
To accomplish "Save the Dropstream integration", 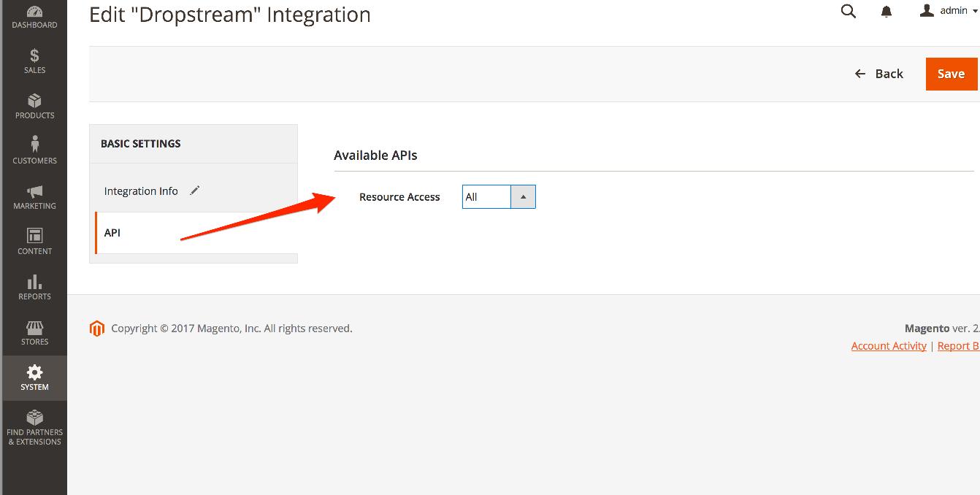I will pyautogui.click(x=952, y=74).
